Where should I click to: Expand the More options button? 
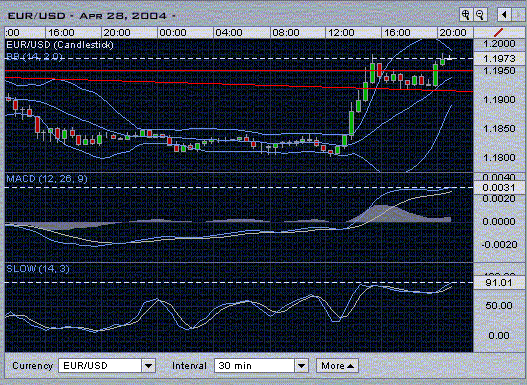pos(337,366)
